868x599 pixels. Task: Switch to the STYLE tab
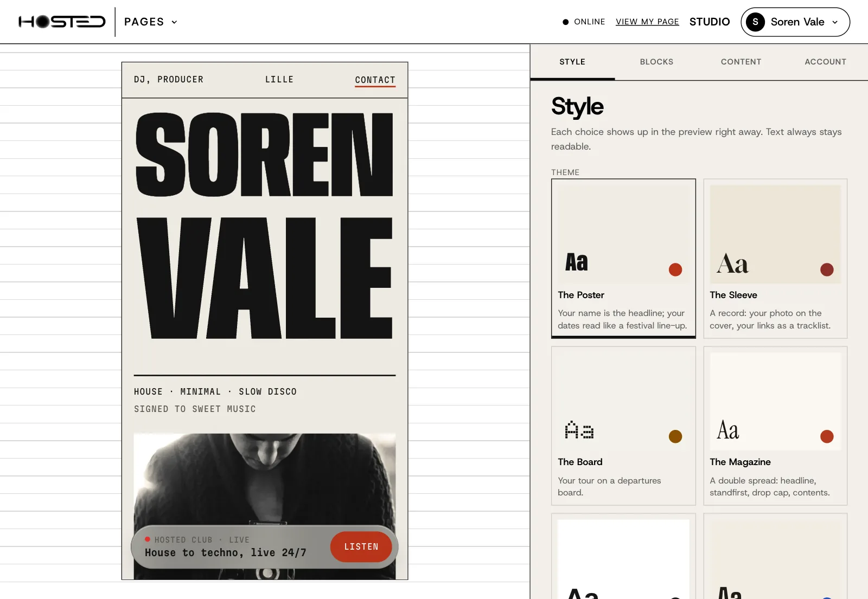pyautogui.click(x=572, y=62)
